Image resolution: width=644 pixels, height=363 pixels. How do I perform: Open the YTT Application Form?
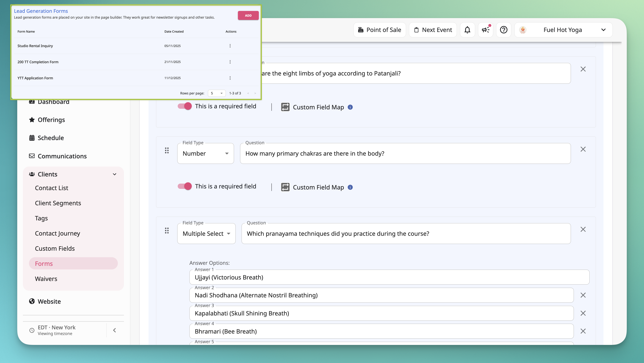35,78
